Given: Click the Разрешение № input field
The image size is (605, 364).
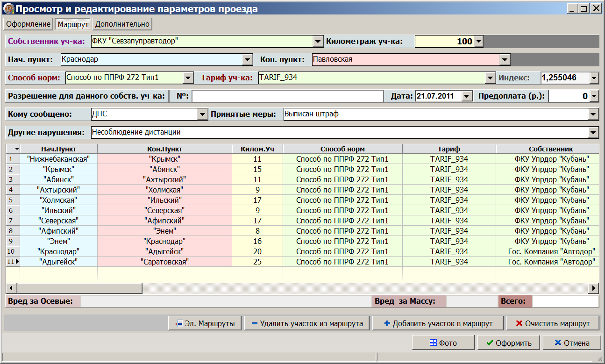Looking at the screenshot, I should 287,96.
